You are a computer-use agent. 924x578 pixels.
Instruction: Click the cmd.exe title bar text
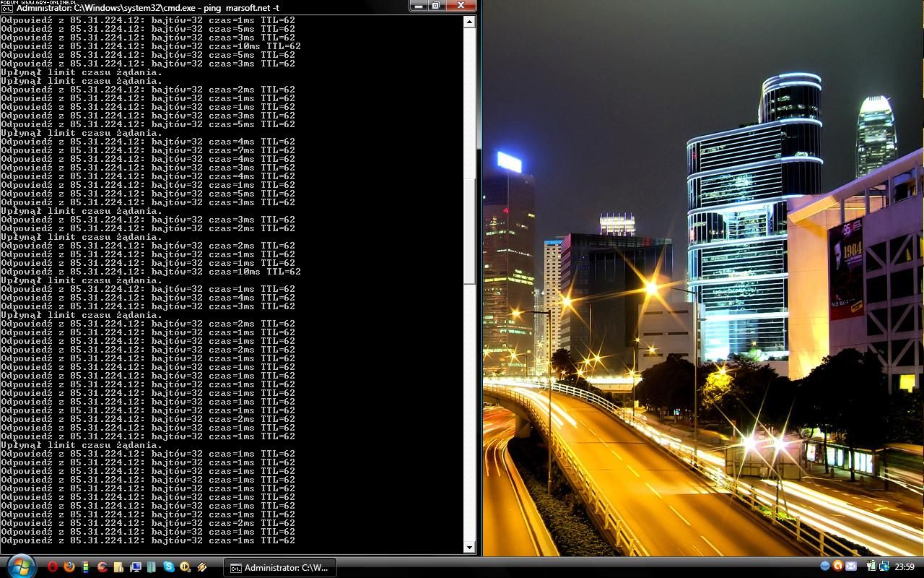pos(147,8)
